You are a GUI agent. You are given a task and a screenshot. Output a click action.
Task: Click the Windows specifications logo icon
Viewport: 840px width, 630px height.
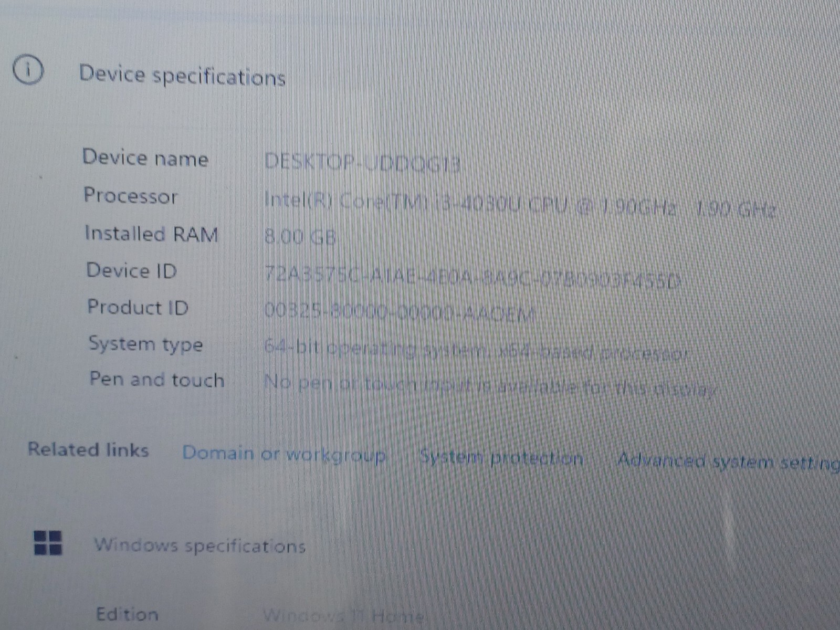coord(48,542)
